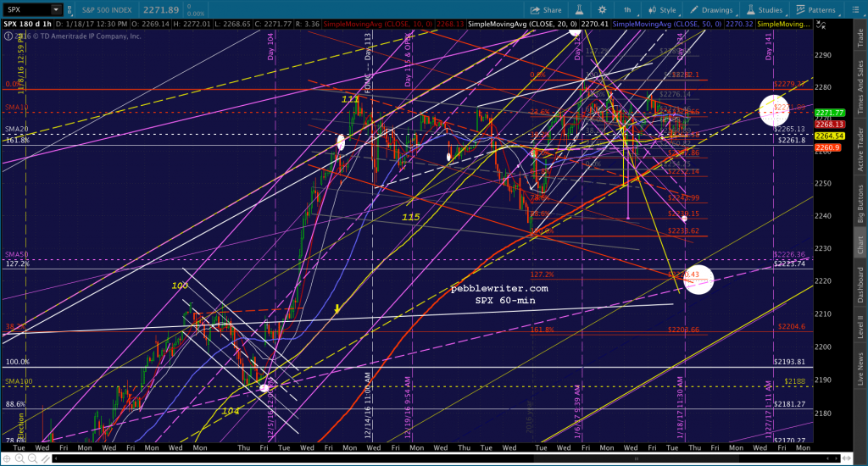
Task: Click the SMA50 label on the left
Action: click(x=16, y=254)
